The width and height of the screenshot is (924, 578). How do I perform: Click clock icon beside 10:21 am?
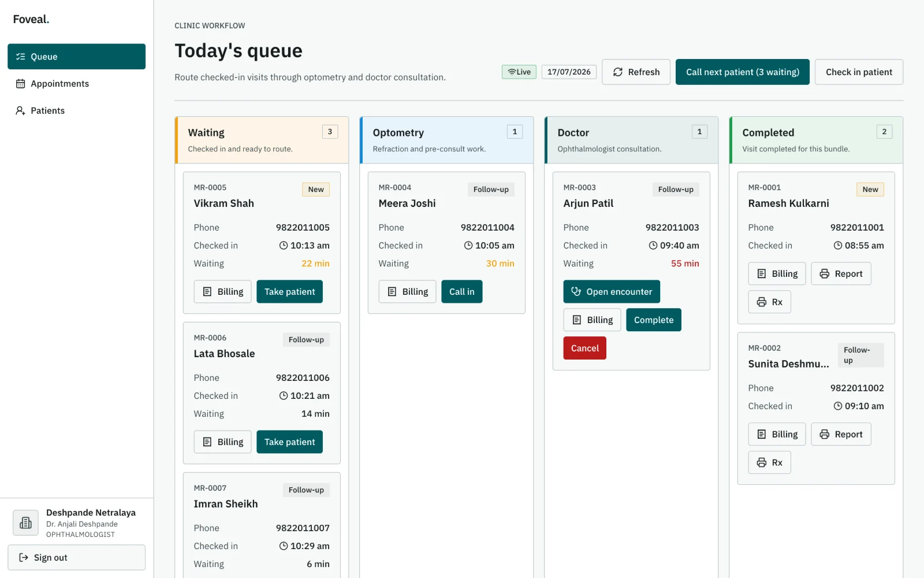pyautogui.click(x=284, y=396)
